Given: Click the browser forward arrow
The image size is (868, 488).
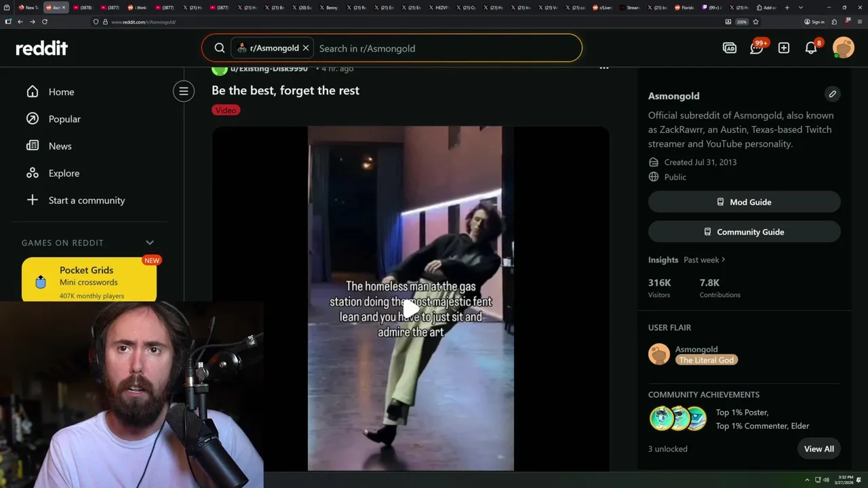Looking at the screenshot, I should click(x=33, y=22).
